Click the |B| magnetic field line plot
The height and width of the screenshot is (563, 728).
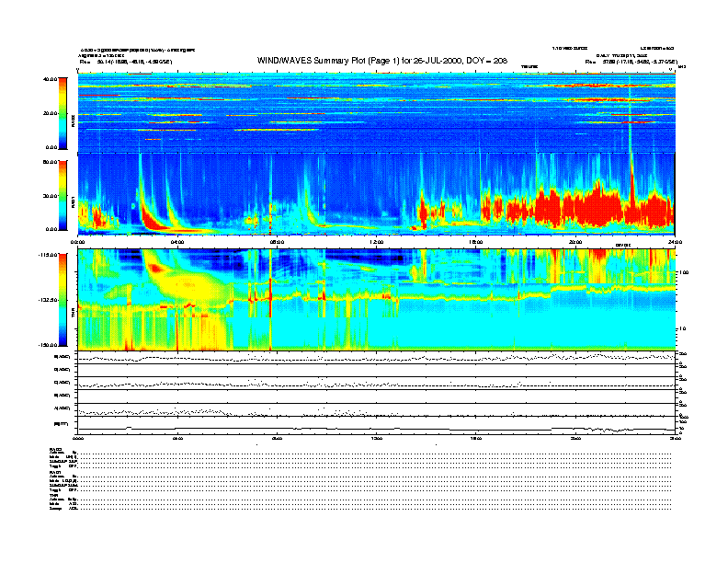point(377,429)
